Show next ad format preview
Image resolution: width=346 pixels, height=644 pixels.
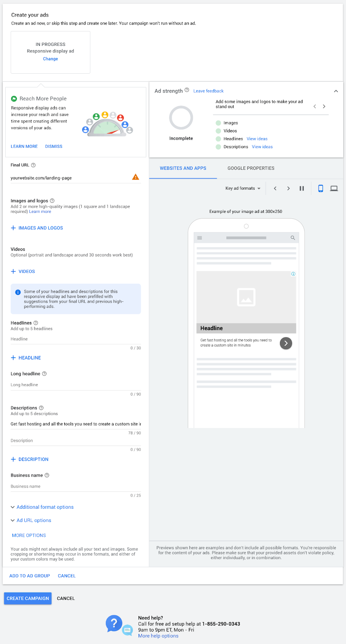[x=288, y=188]
